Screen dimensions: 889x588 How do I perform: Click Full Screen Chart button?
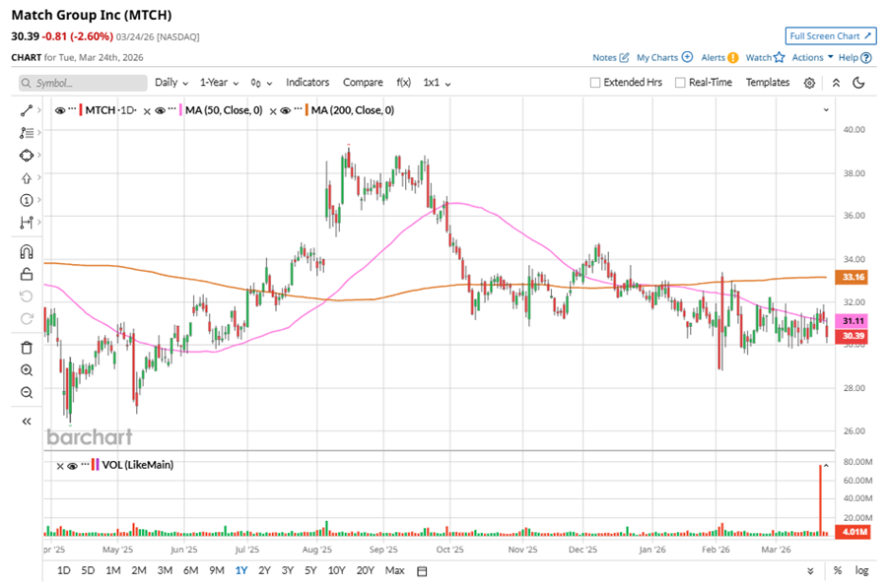tap(831, 35)
